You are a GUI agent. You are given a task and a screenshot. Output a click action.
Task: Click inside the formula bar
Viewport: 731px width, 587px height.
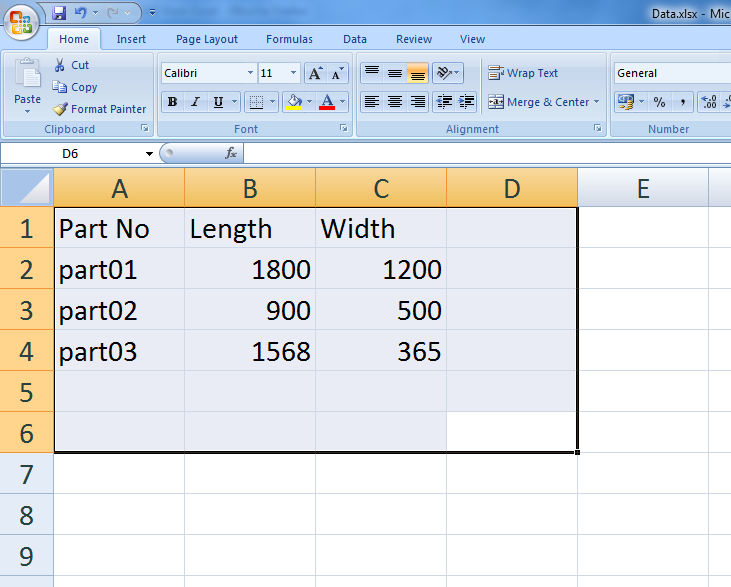coord(487,153)
